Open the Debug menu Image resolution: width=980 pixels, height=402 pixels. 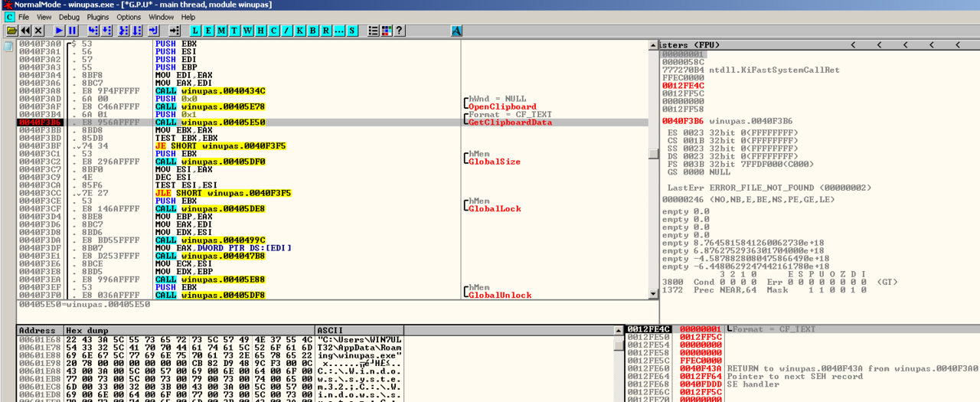pos(69,17)
